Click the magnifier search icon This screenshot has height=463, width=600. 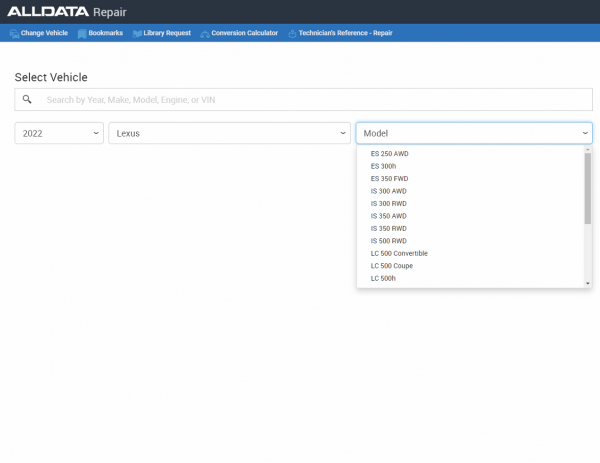27,99
